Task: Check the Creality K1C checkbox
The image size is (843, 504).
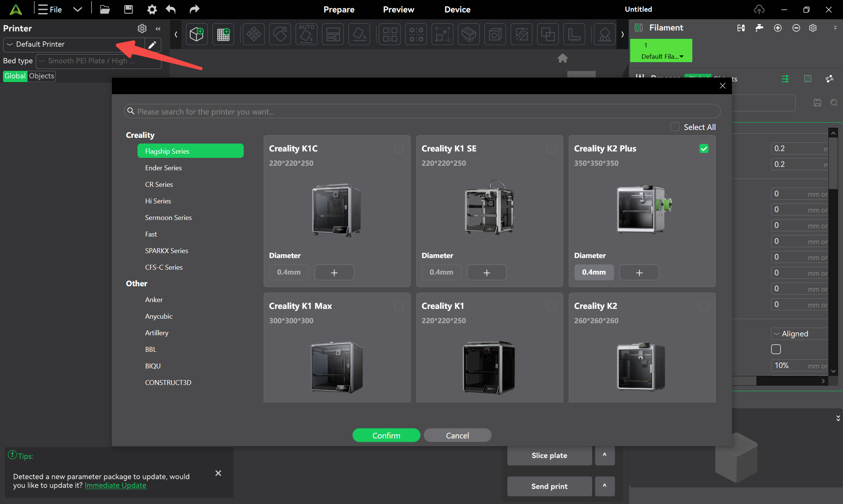Action: 399,148
